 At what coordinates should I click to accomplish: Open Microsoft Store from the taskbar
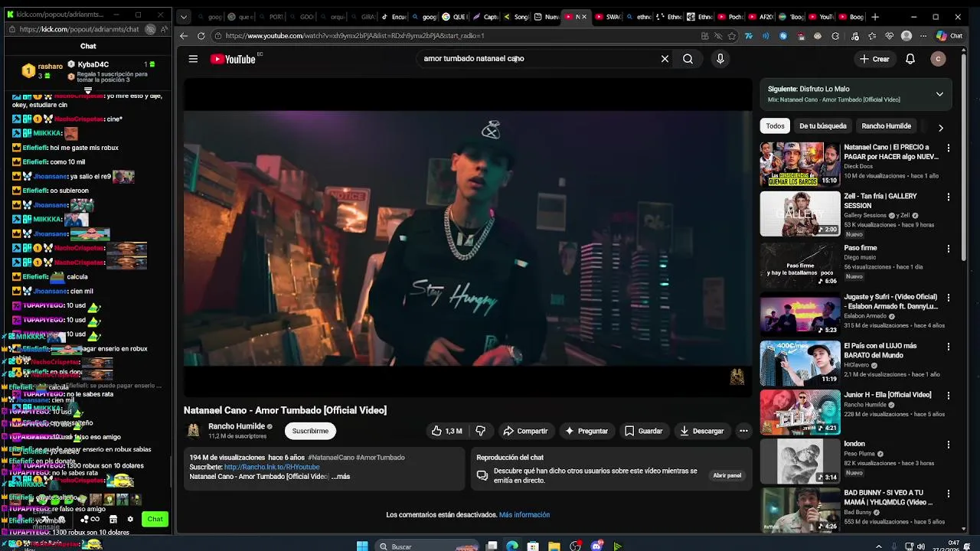point(533,546)
